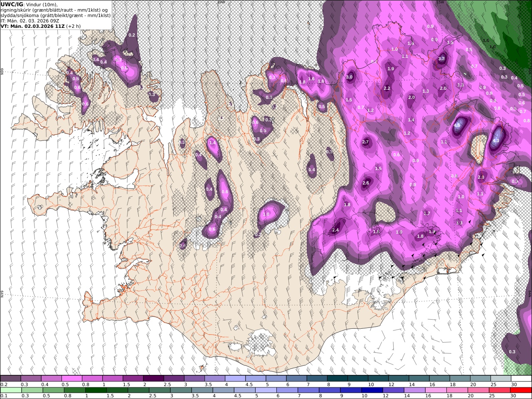Image resolution: width=532 pixels, height=399 pixels.
Task: Click upper legend swatch labeled 12
Action: (398, 379)
